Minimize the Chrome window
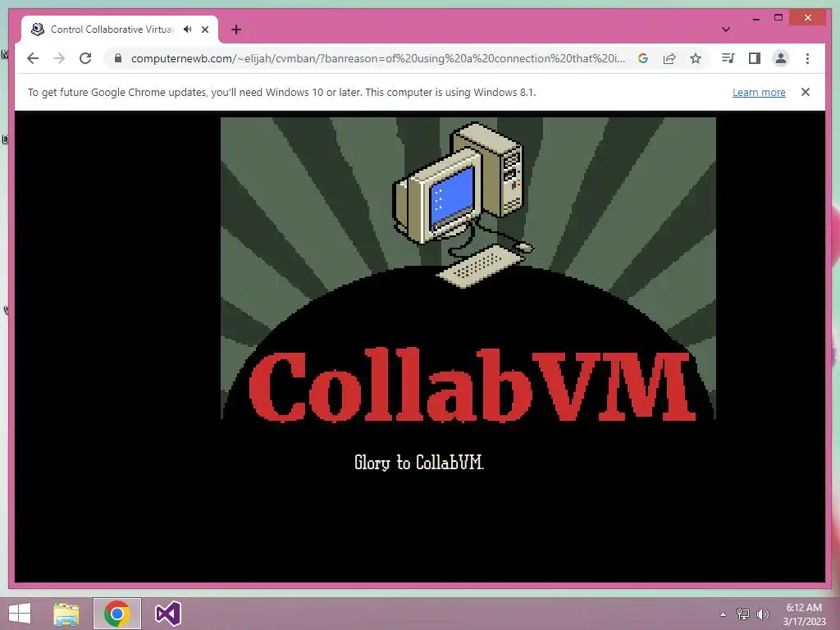This screenshot has height=630, width=840. (756, 18)
